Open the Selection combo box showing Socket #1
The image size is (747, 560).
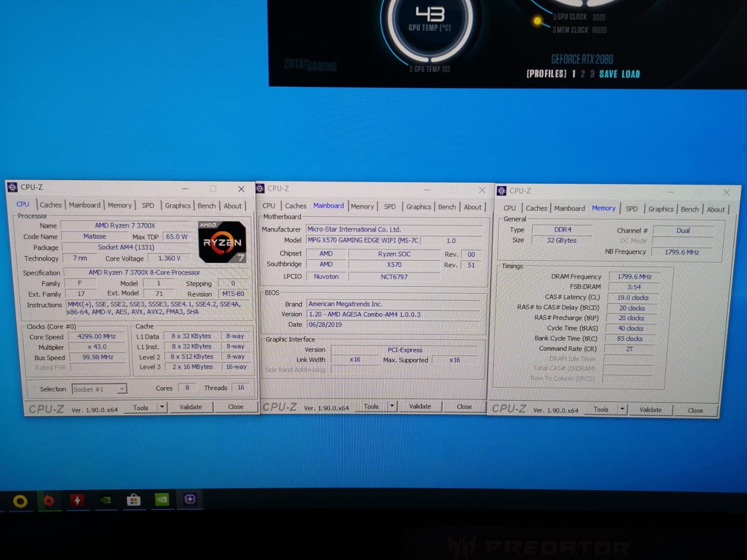pyautogui.click(x=99, y=389)
